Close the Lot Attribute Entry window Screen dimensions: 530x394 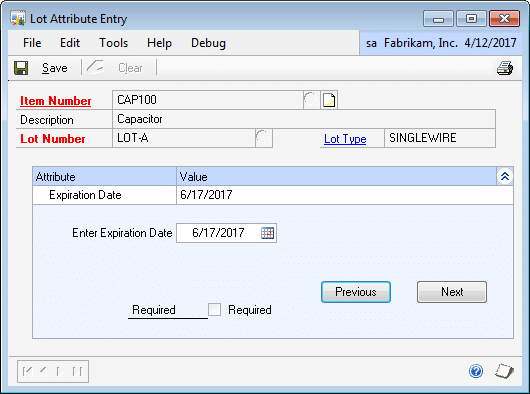tap(504, 19)
